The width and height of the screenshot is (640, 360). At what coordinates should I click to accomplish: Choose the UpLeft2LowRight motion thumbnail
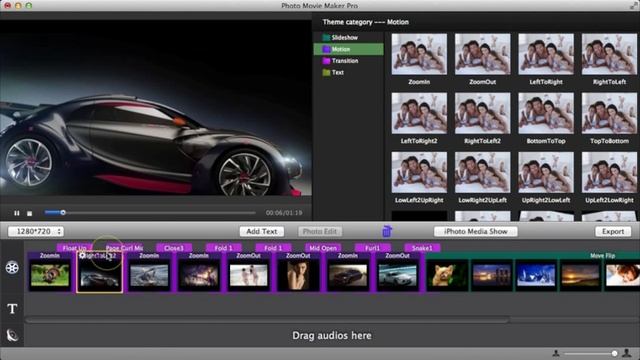pyautogui.click(x=609, y=172)
